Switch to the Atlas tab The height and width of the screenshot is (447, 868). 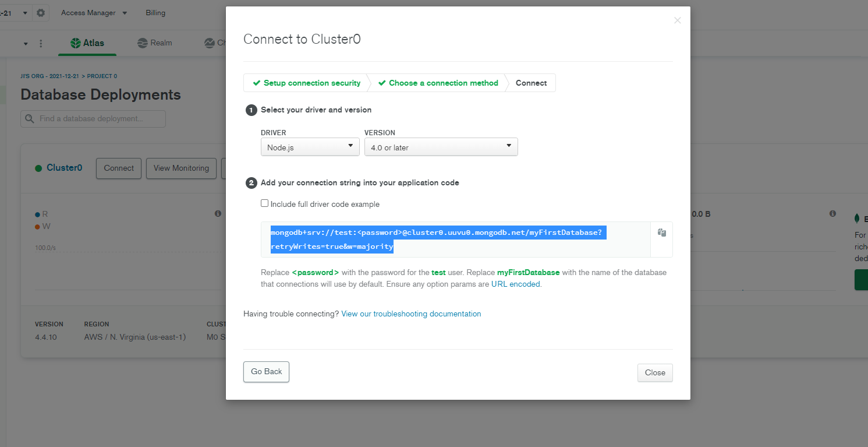(x=87, y=43)
